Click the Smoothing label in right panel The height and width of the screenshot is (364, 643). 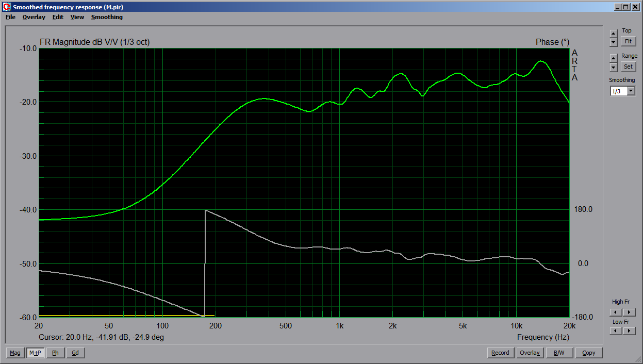tap(622, 80)
